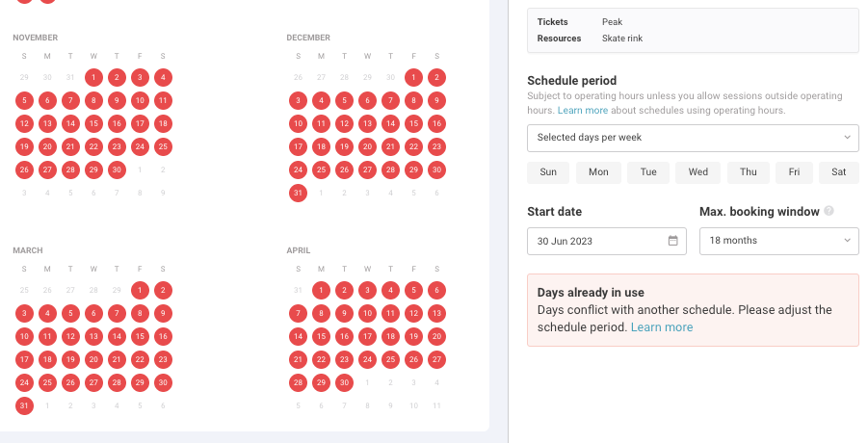
Task: Toggle the Mon day button
Action: [598, 172]
